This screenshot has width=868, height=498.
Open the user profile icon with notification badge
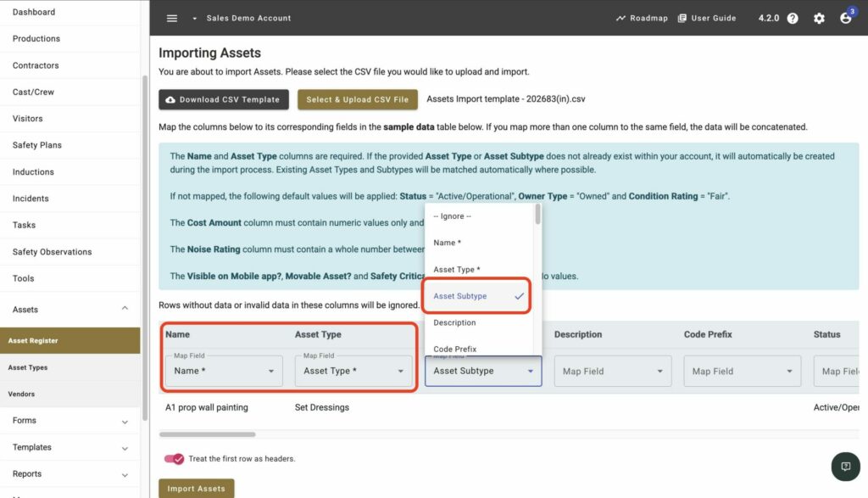[x=846, y=18]
